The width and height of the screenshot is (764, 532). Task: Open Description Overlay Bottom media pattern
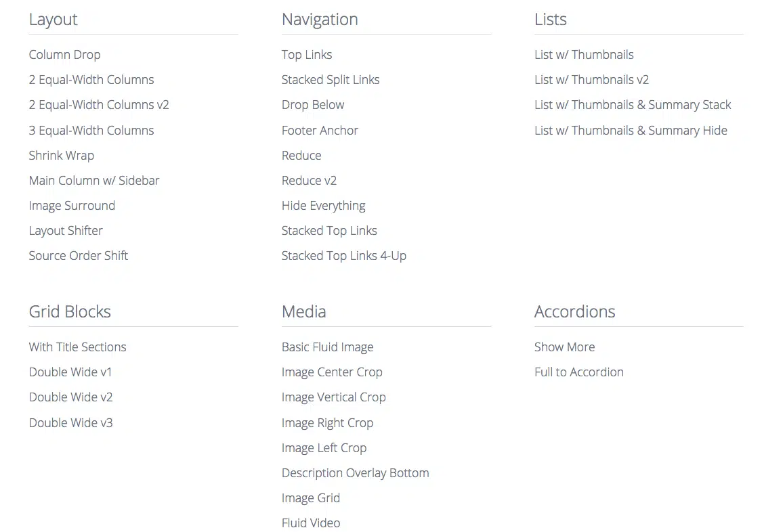coord(355,473)
